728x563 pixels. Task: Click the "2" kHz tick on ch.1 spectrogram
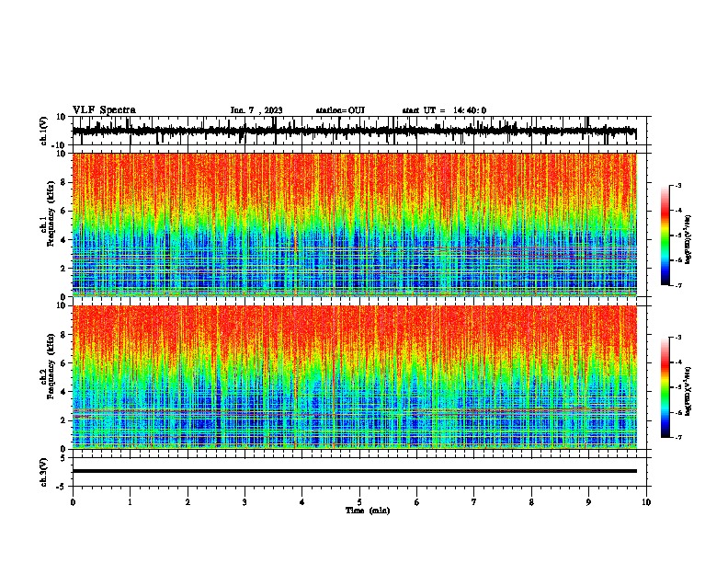[x=63, y=268]
